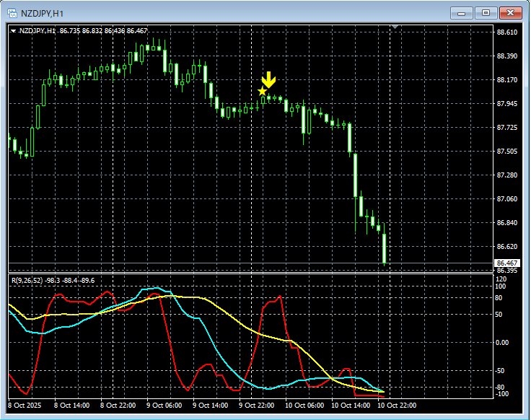Click the 87.060 price scale label

(507, 198)
